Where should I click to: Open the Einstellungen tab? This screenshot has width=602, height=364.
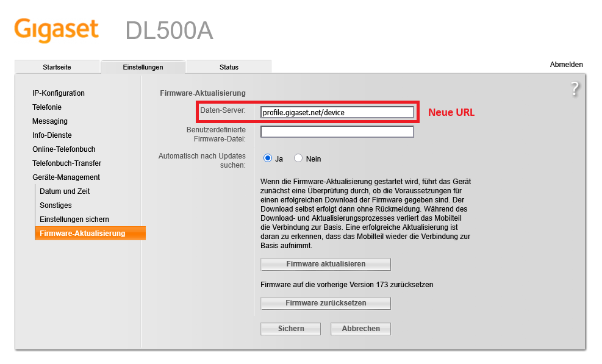tap(143, 67)
